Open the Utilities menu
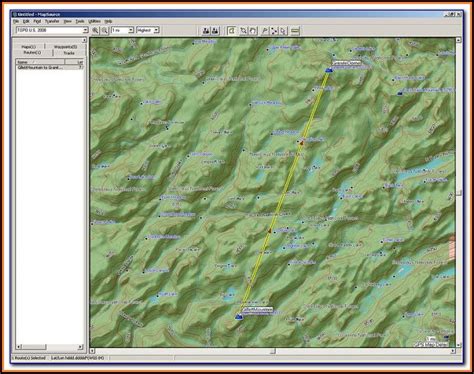 coord(94,21)
